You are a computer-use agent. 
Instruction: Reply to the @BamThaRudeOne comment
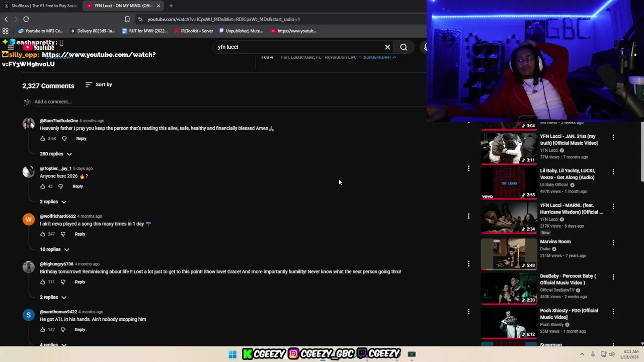[81, 138]
